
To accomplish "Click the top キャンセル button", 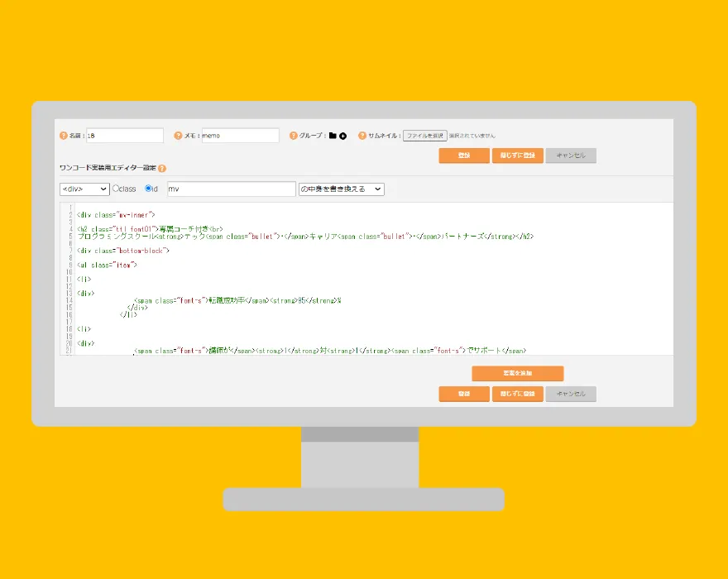I will tap(570, 156).
